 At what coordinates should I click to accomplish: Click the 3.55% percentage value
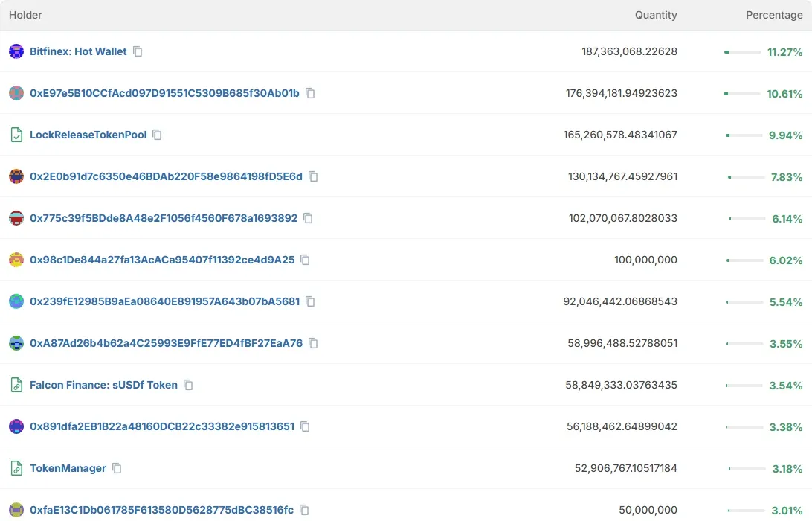point(786,344)
